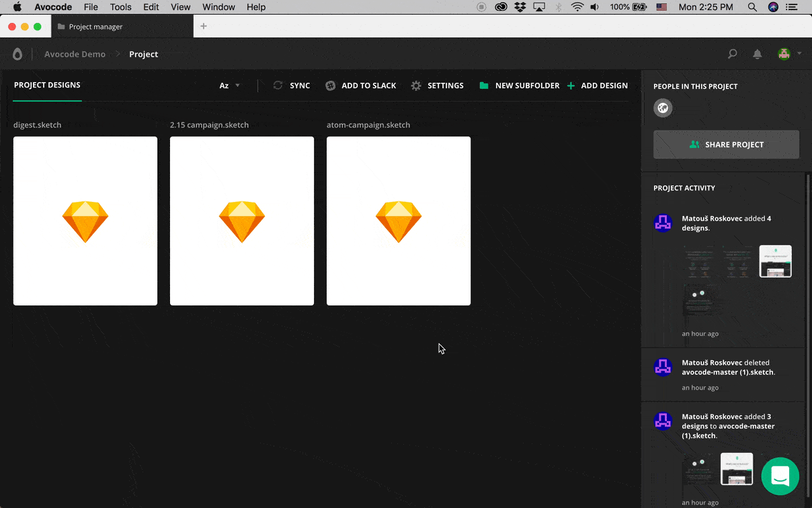Image resolution: width=812 pixels, height=508 pixels.
Task: Click the 2.15 campaign.sketch file name
Action: (209, 125)
